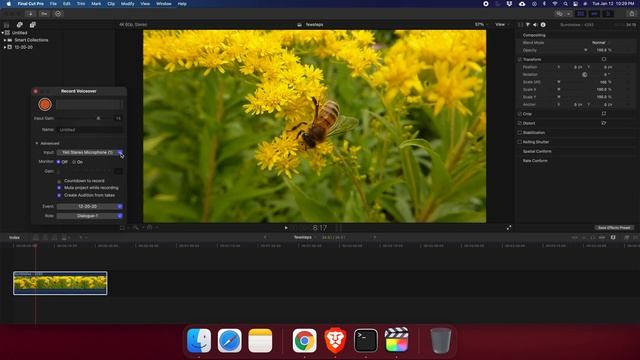Toggle the Crop checkbox

point(520,114)
